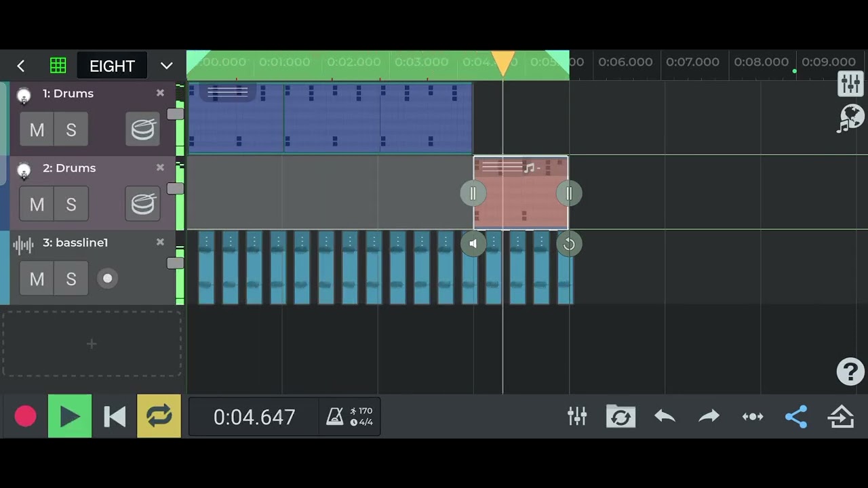Click the yellow playhead marker on ruler
This screenshot has width=868, height=488.
coord(503,63)
